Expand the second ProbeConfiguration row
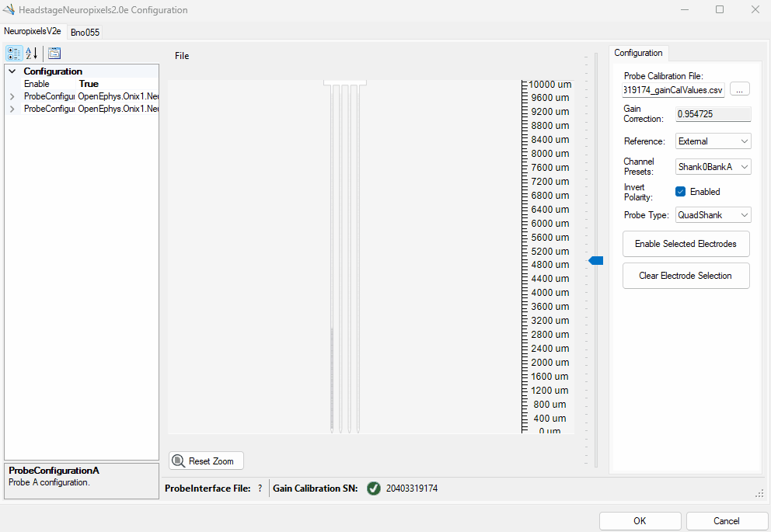Viewport: 771px width, 532px height. [x=12, y=110]
